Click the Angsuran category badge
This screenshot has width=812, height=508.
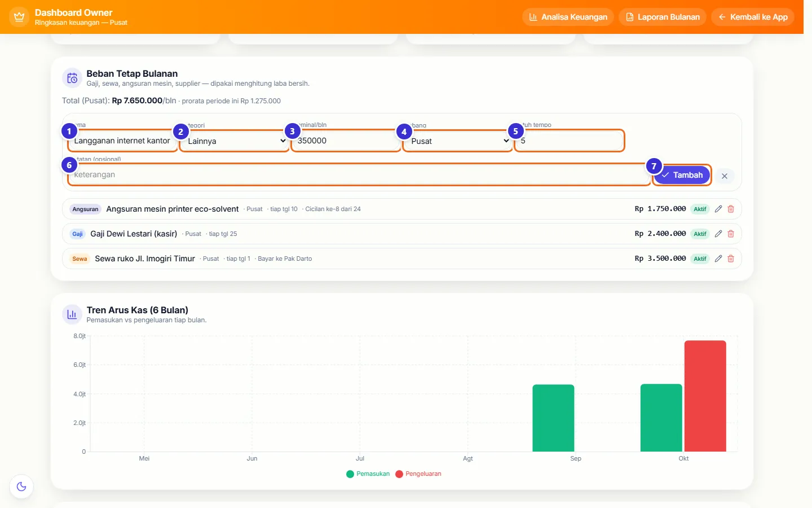pyautogui.click(x=85, y=209)
